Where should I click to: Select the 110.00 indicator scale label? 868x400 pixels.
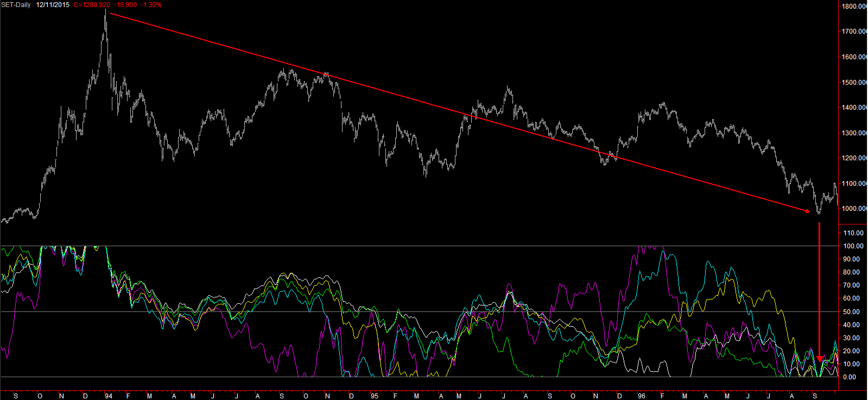[x=853, y=233]
